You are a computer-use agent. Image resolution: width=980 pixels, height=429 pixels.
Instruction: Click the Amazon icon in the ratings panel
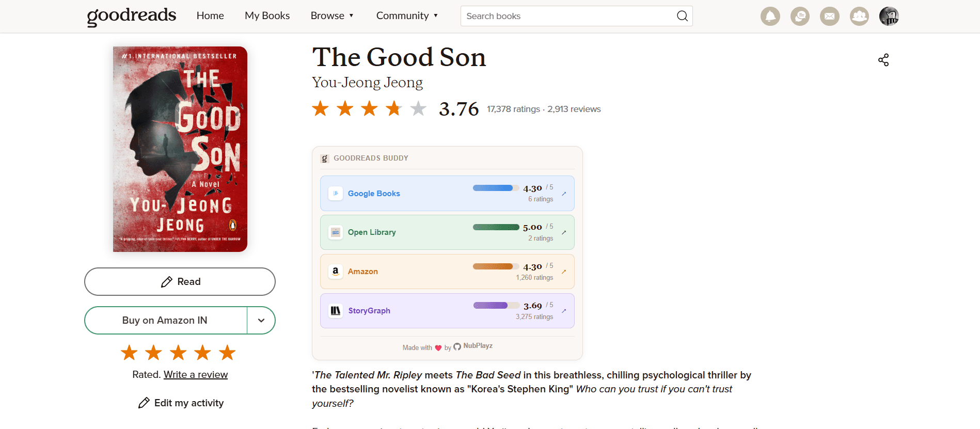tap(335, 271)
